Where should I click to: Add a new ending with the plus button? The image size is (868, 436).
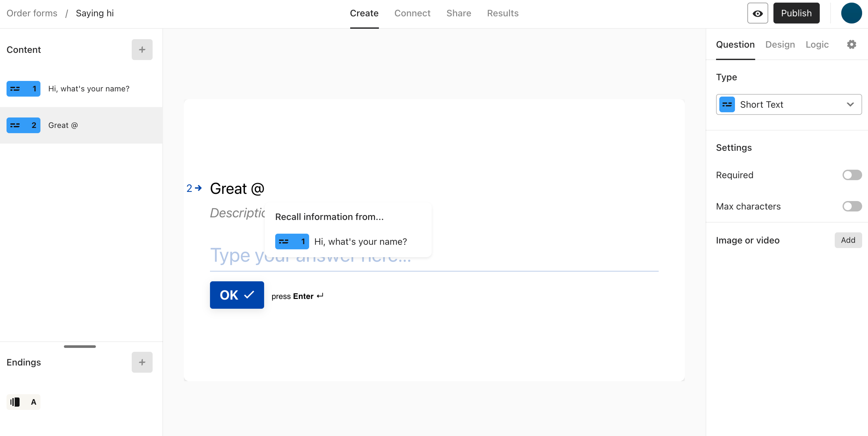pos(142,362)
